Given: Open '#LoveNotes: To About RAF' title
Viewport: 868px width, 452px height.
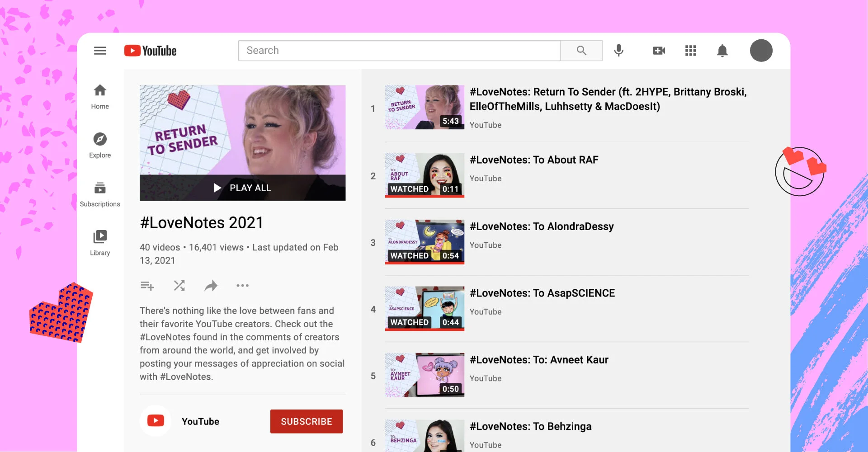Looking at the screenshot, I should [x=534, y=160].
